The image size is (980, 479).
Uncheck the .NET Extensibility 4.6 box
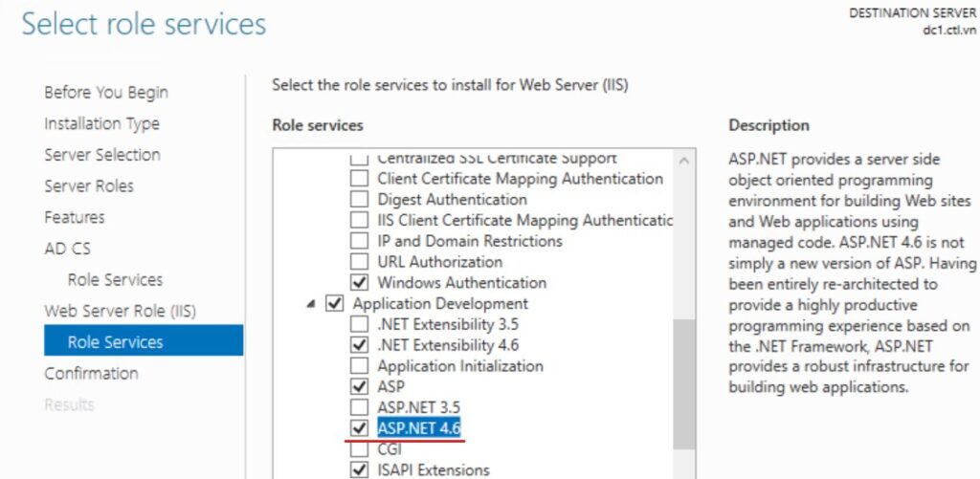click(359, 345)
